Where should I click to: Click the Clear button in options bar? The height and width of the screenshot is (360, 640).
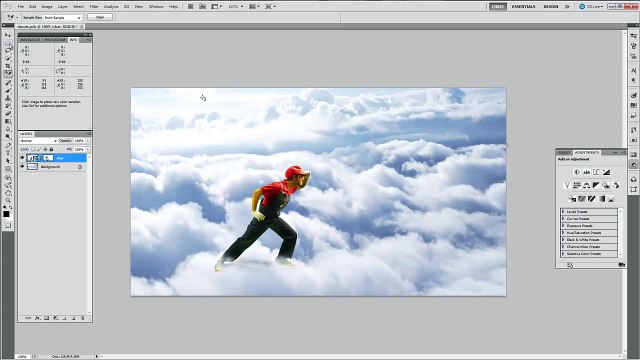pyautogui.click(x=100, y=17)
